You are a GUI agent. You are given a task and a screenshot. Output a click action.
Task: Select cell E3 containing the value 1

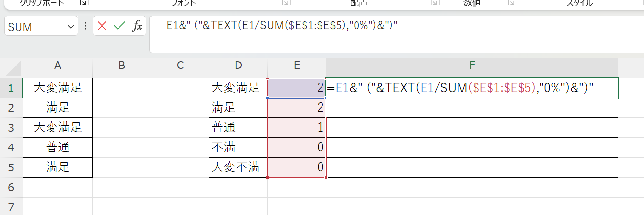[x=296, y=128]
